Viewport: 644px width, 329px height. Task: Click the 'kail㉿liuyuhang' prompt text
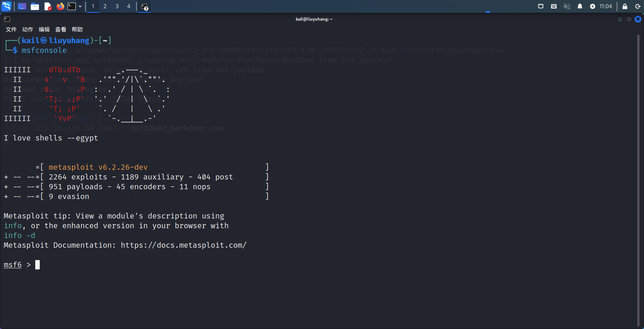pyautogui.click(x=55, y=40)
